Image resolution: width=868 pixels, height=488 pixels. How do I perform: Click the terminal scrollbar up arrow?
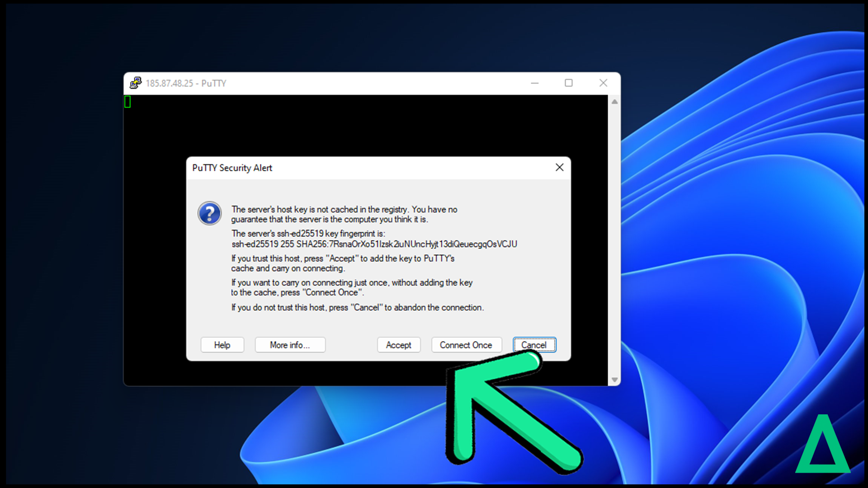[x=614, y=102]
